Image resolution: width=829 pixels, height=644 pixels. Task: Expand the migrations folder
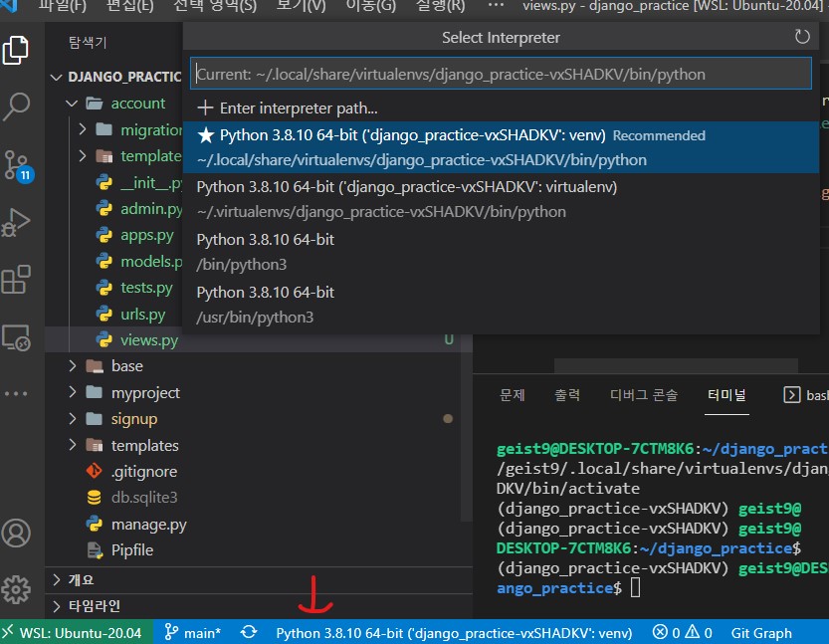click(x=82, y=129)
